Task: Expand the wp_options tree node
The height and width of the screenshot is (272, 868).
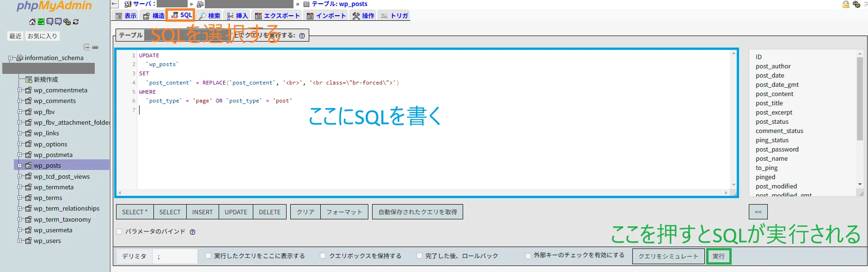Action: [x=20, y=144]
